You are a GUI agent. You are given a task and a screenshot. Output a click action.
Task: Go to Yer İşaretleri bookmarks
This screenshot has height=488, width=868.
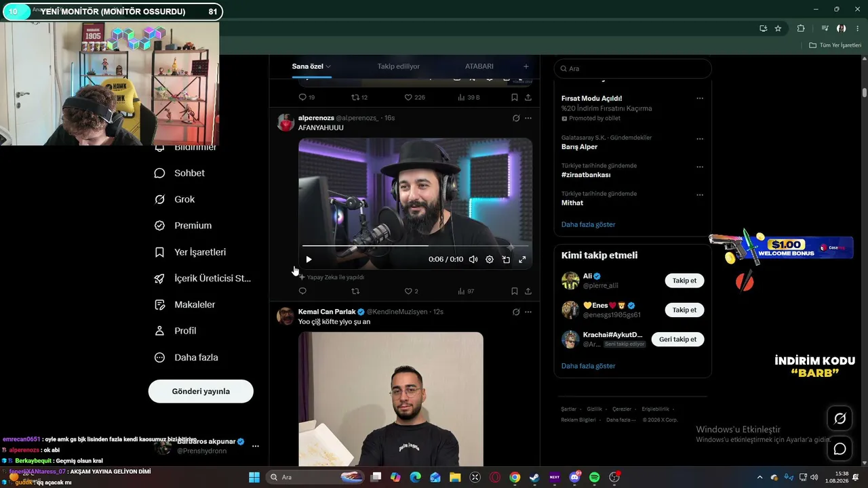tap(191, 252)
